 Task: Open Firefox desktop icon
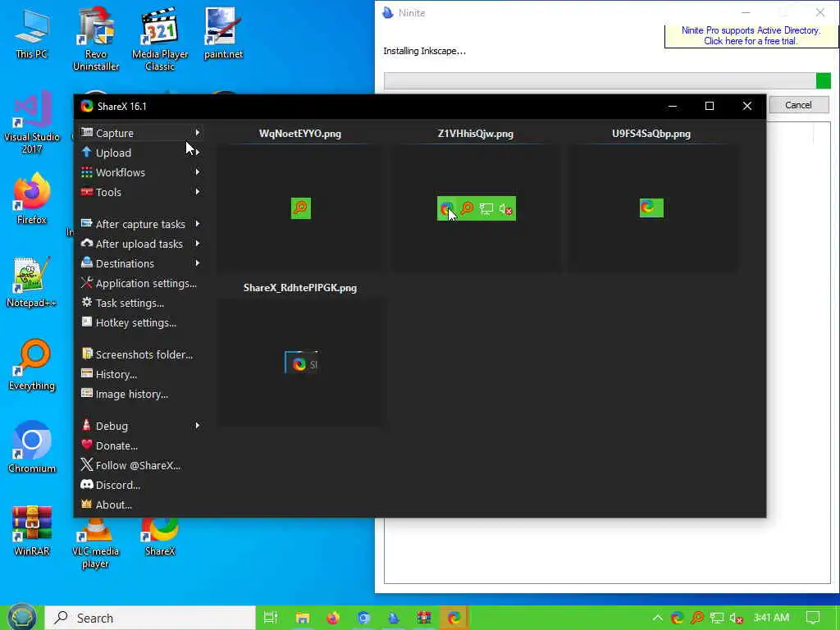coord(32,199)
